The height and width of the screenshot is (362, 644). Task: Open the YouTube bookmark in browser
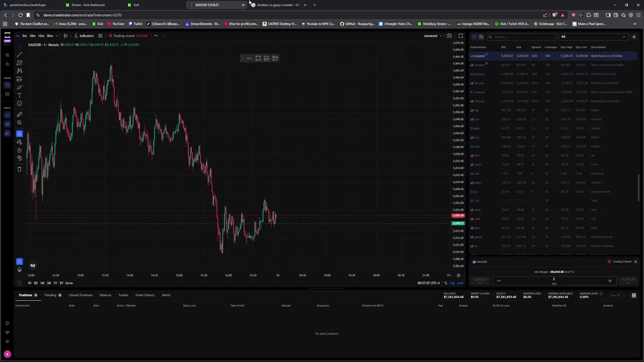116,24
